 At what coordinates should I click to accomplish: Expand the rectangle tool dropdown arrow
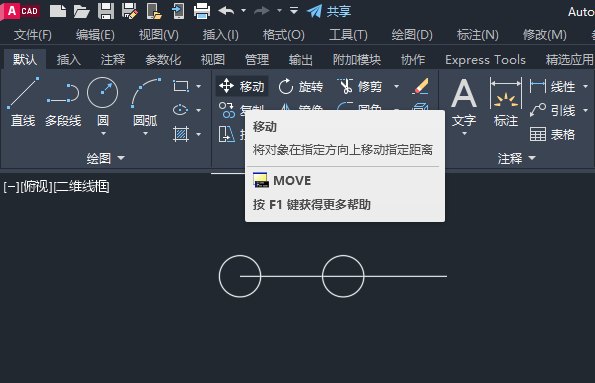198,87
